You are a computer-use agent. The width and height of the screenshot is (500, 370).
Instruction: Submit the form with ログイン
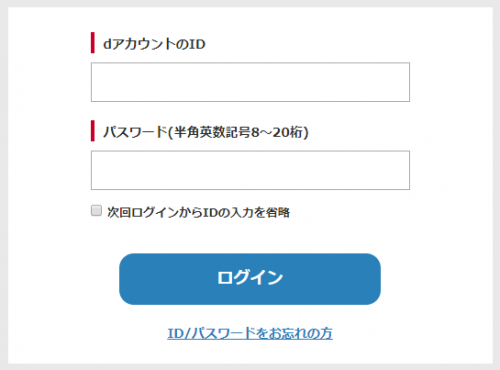[250, 279]
